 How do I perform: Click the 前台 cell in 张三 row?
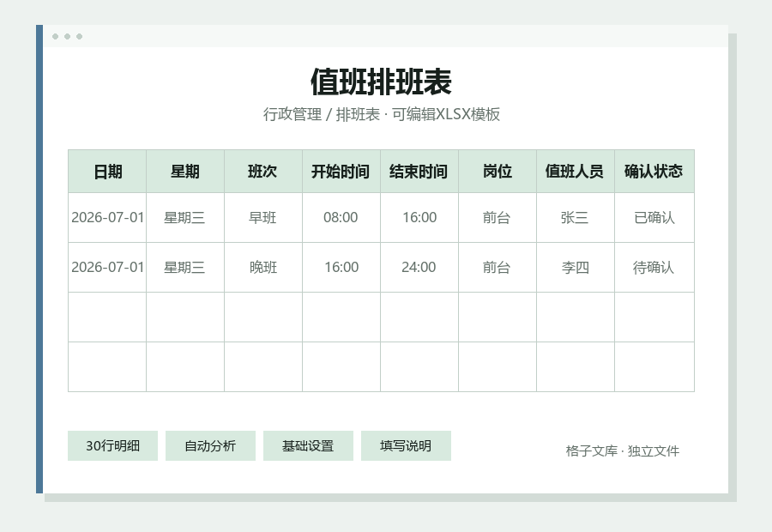tap(498, 218)
